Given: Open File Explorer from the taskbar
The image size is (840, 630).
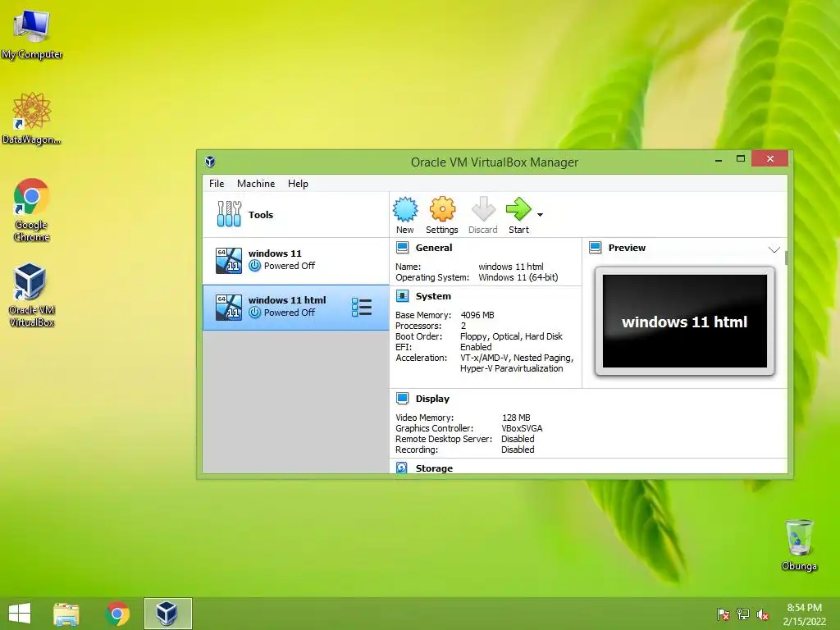Looking at the screenshot, I should [66, 614].
